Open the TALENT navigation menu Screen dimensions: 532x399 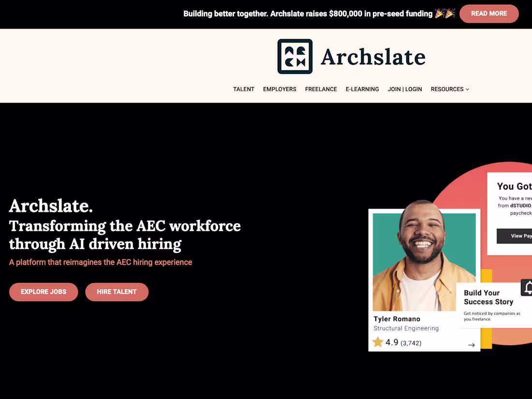point(244,89)
